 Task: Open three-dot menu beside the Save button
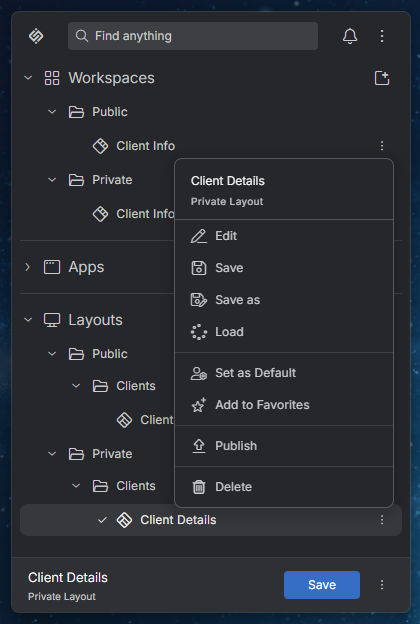click(382, 585)
